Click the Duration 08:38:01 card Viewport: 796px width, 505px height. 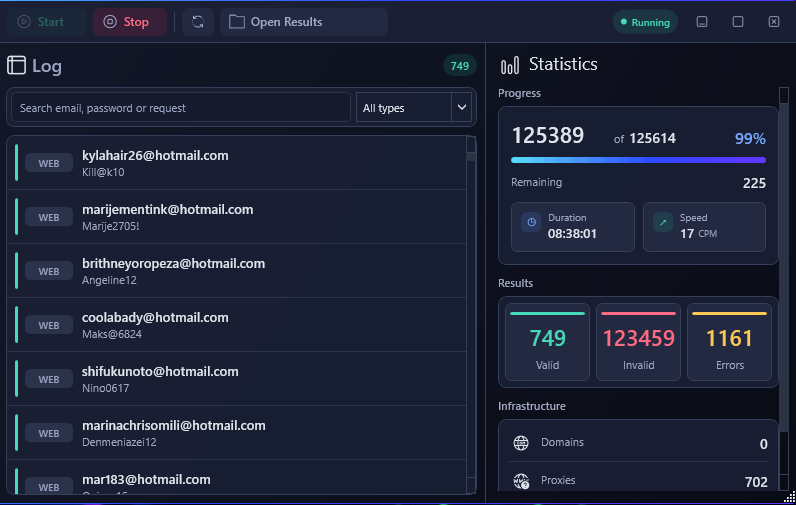click(573, 227)
